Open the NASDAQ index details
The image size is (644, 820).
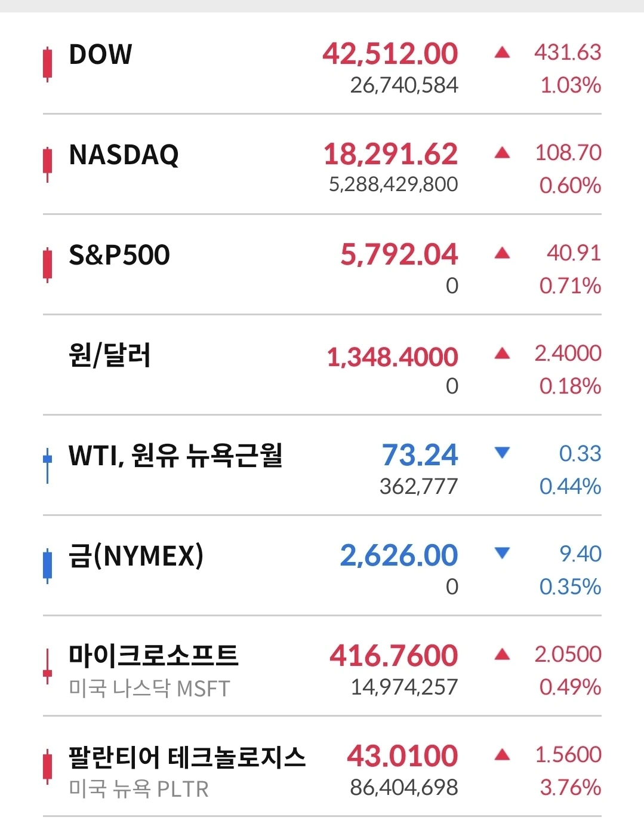(x=322, y=164)
